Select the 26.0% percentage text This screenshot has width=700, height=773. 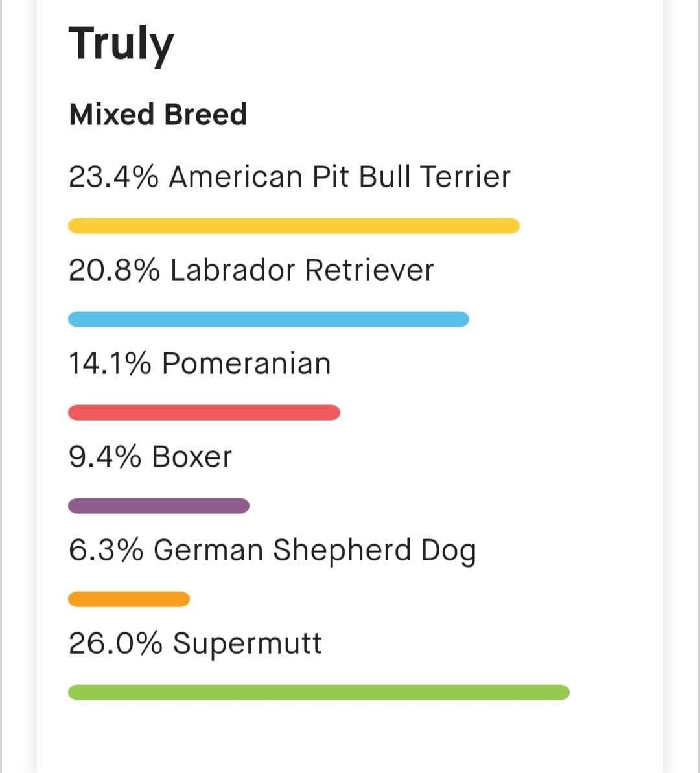pyautogui.click(x=115, y=643)
